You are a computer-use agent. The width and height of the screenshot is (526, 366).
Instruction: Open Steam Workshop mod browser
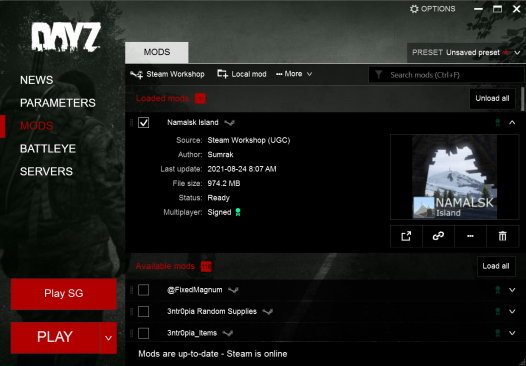point(167,74)
